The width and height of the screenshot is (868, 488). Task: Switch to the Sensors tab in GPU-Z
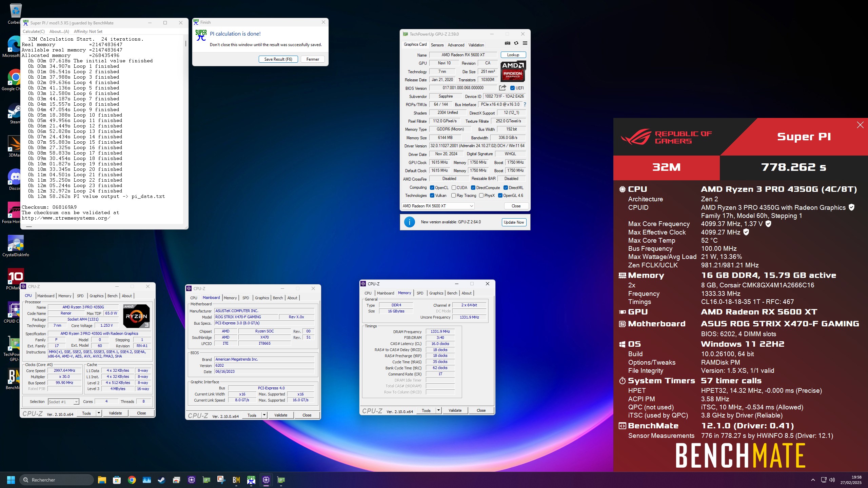[x=437, y=45]
